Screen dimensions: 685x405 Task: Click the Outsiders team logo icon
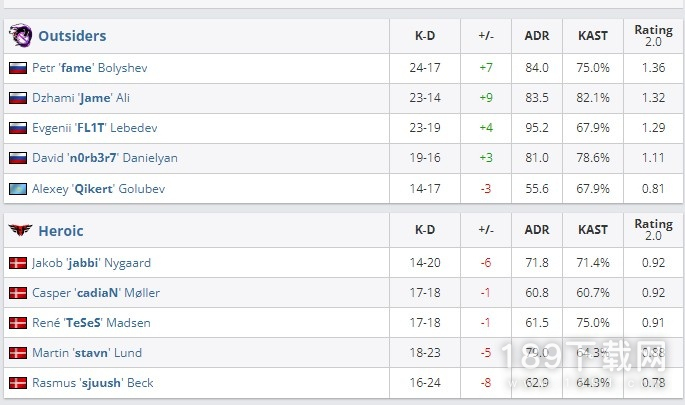21,35
